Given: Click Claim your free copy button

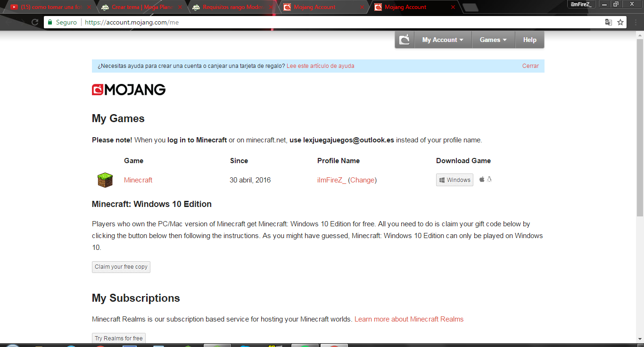Looking at the screenshot, I should coord(121,267).
